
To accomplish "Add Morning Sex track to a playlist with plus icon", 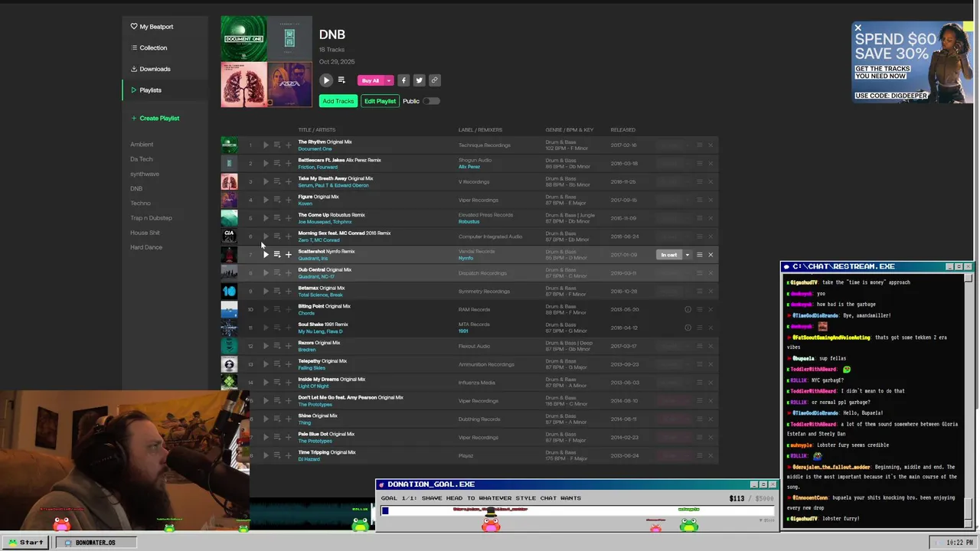I will point(289,236).
